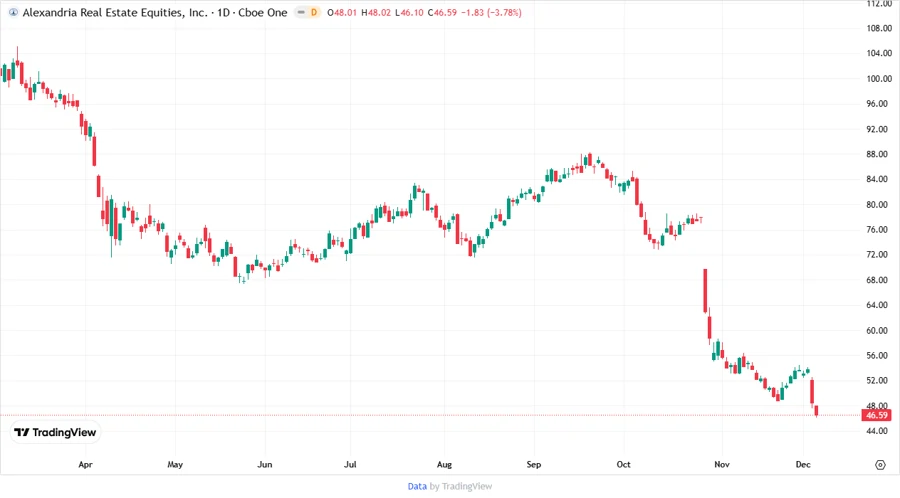
Task: Click the 1D interval label
Action: point(223,12)
